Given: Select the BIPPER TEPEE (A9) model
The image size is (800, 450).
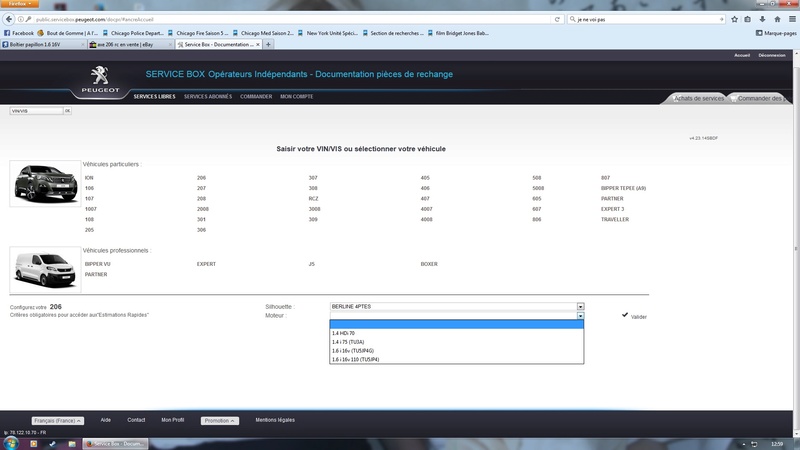Looking at the screenshot, I should point(623,188).
